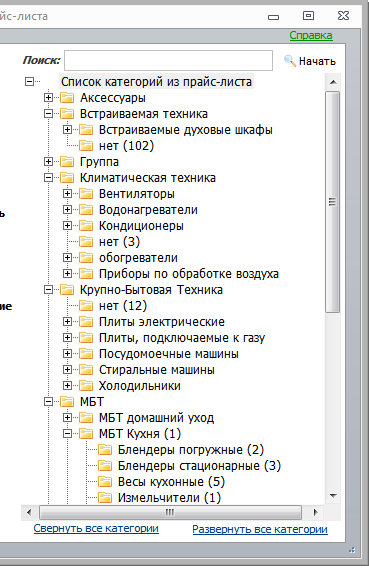Click folder icon of МБТ домашний уход

click(x=86, y=418)
